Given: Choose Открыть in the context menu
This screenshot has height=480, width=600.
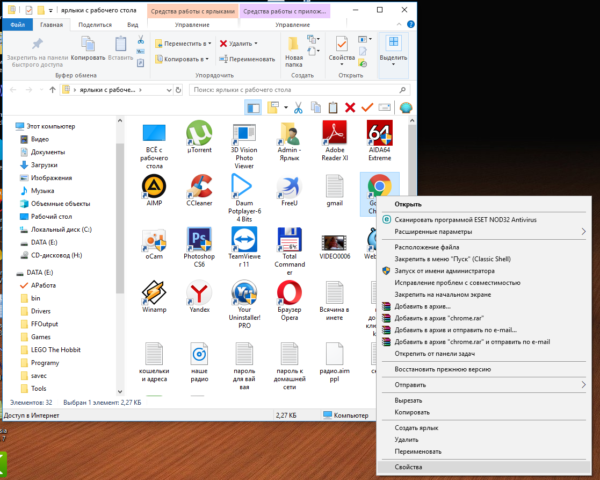Looking at the screenshot, I should [483, 204].
